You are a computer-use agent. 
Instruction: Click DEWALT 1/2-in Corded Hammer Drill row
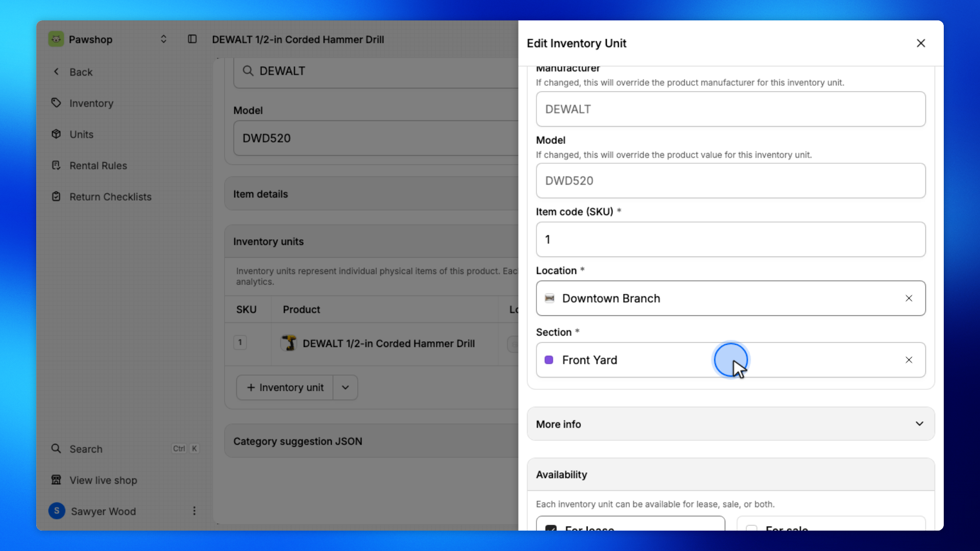coord(388,344)
